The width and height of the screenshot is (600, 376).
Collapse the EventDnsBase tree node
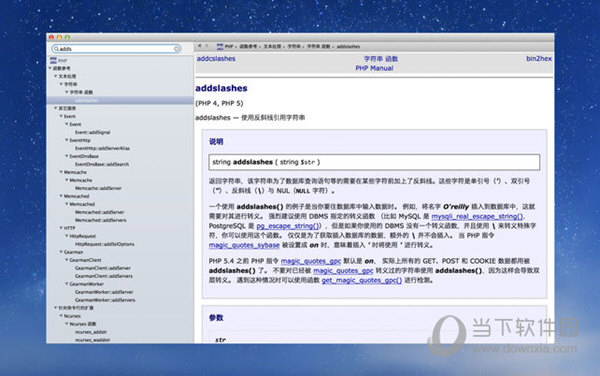[x=67, y=156]
